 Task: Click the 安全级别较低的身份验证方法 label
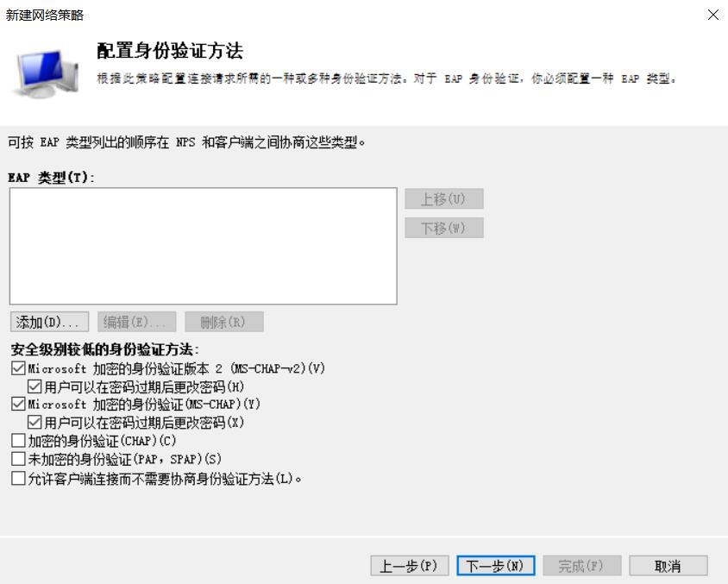pyautogui.click(x=105, y=349)
